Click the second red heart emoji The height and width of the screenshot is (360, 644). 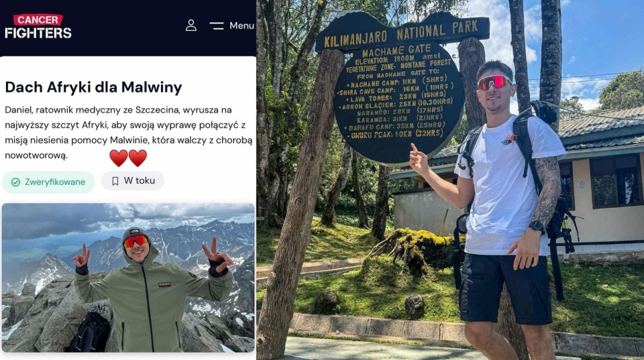point(138,158)
